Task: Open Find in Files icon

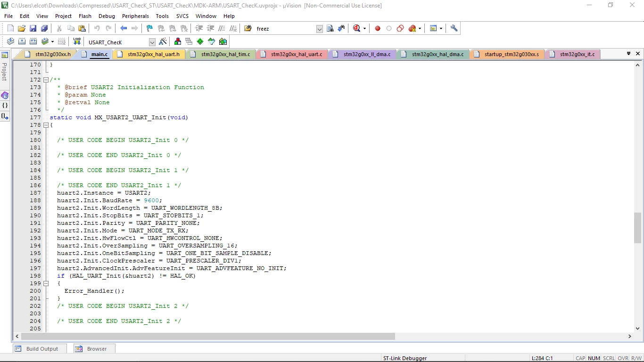Action: (x=248, y=28)
